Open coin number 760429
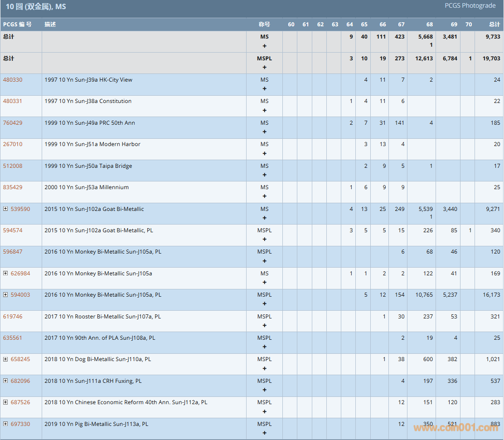Image resolution: width=504 pixels, height=440 pixels. [x=13, y=123]
